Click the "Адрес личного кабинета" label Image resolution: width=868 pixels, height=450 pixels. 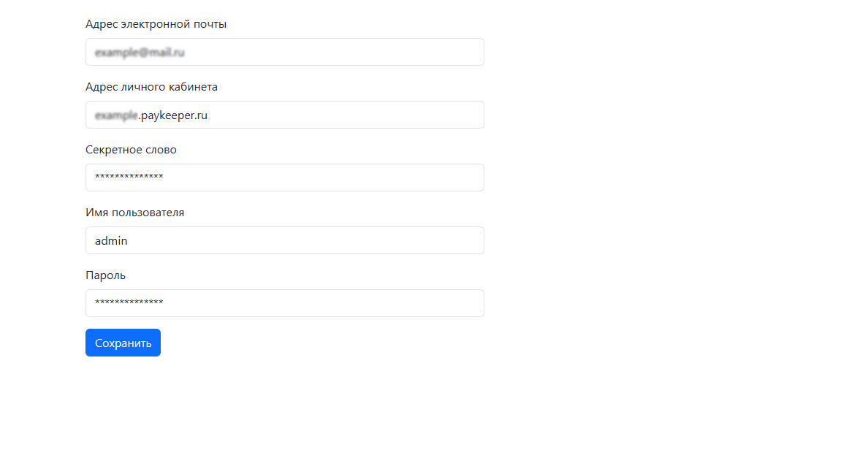pyautogui.click(x=151, y=87)
